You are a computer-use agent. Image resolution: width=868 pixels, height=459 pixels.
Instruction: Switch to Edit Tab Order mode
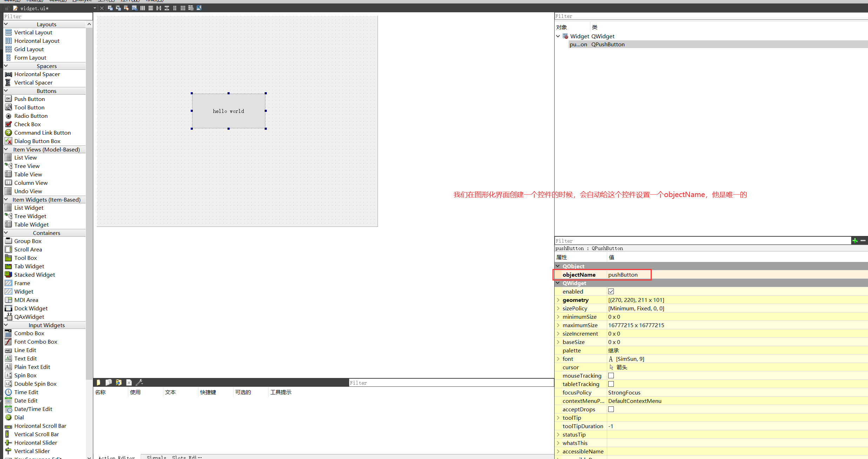134,8
